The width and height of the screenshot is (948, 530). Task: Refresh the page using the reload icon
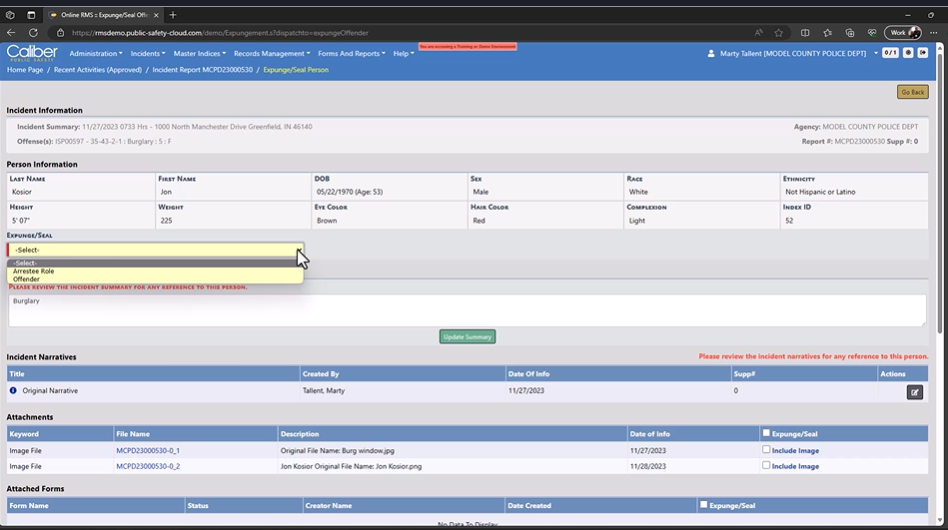pyautogui.click(x=35, y=32)
